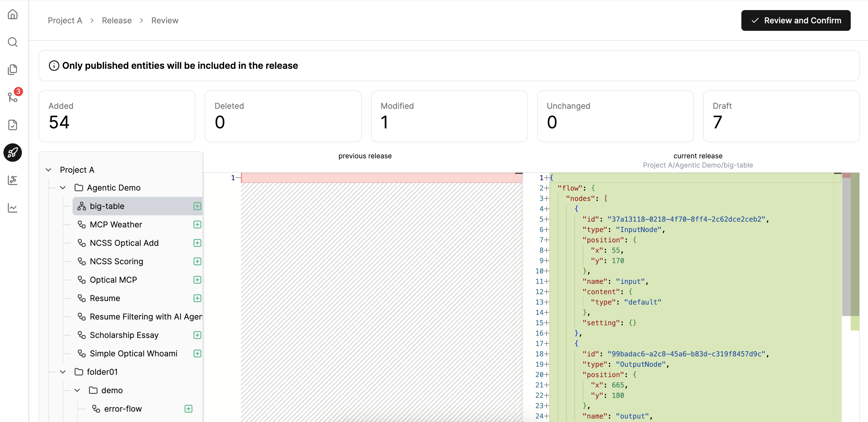Open the Search icon in sidebar
This screenshot has width=868, height=422.
coord(13,42)
